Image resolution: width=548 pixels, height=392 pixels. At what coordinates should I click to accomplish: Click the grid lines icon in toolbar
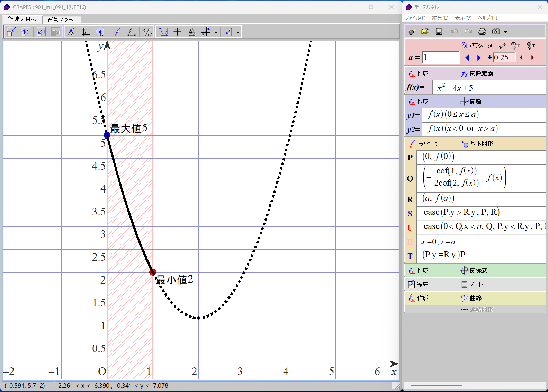tap(177, 32)
